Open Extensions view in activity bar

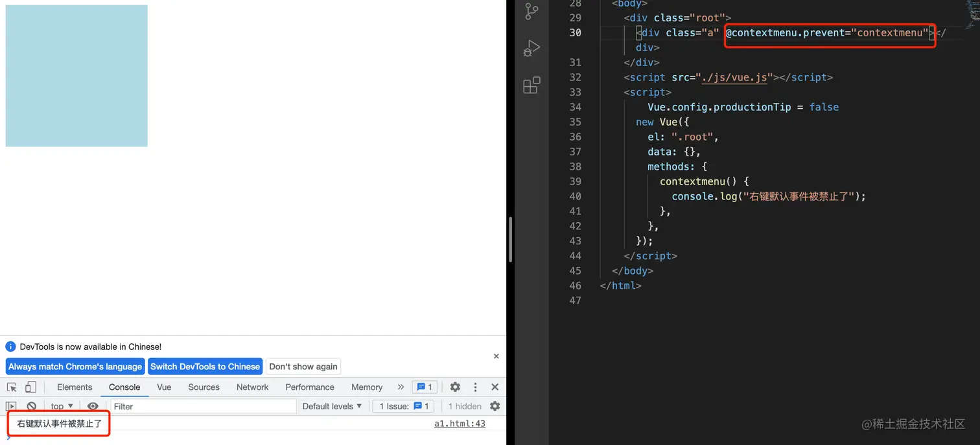coord(531,85)
